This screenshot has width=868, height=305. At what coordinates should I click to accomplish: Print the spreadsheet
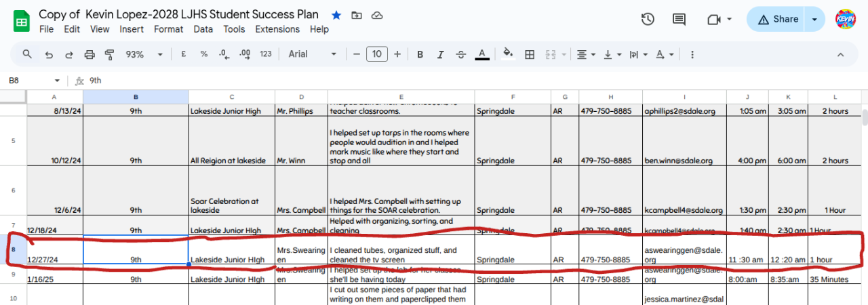89,54
